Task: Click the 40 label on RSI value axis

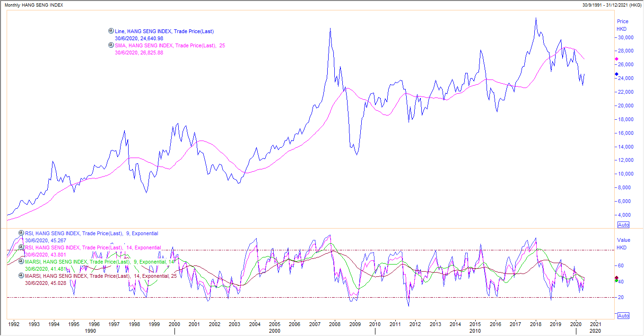Action: coord(620,282)
